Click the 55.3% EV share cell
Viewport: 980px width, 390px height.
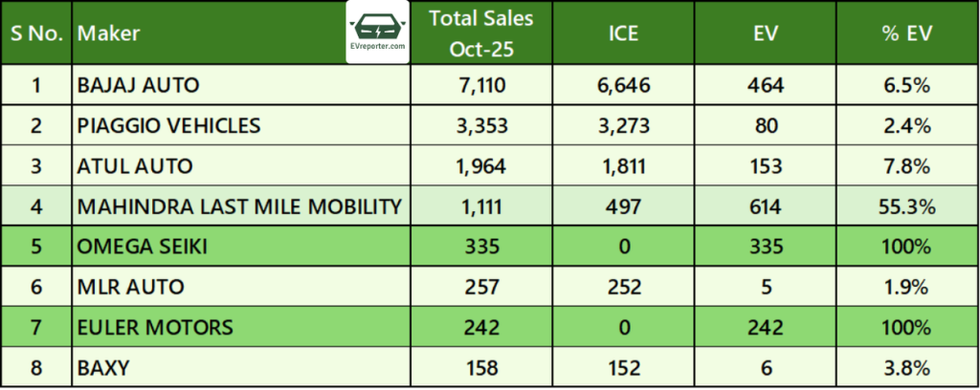pyautogui.click(x=907, y=206)
